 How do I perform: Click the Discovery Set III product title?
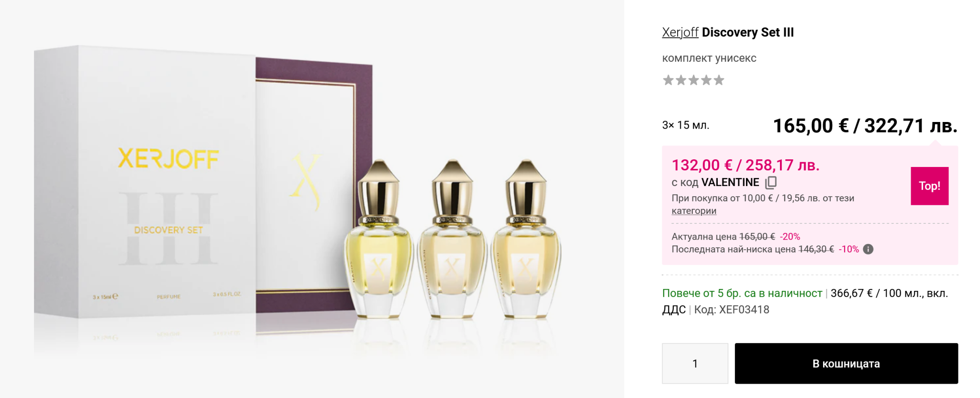[x=747, y=33]
